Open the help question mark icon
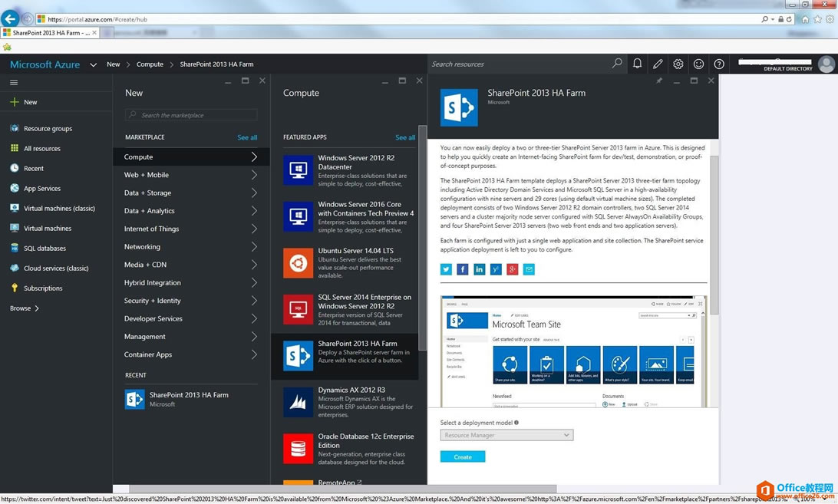 pyautogui.click(x=719, y=64)
